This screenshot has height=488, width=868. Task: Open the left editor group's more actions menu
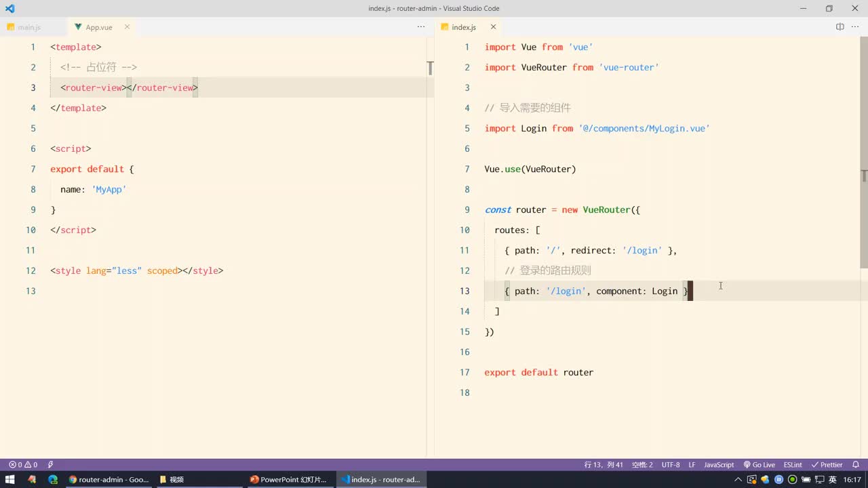[x=420, y=27]
